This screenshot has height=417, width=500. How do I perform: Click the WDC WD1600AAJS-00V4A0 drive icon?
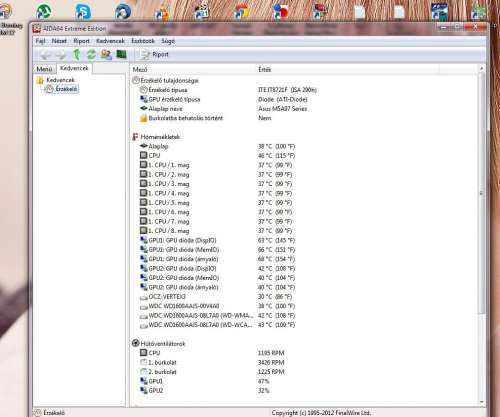pos(144,307)
